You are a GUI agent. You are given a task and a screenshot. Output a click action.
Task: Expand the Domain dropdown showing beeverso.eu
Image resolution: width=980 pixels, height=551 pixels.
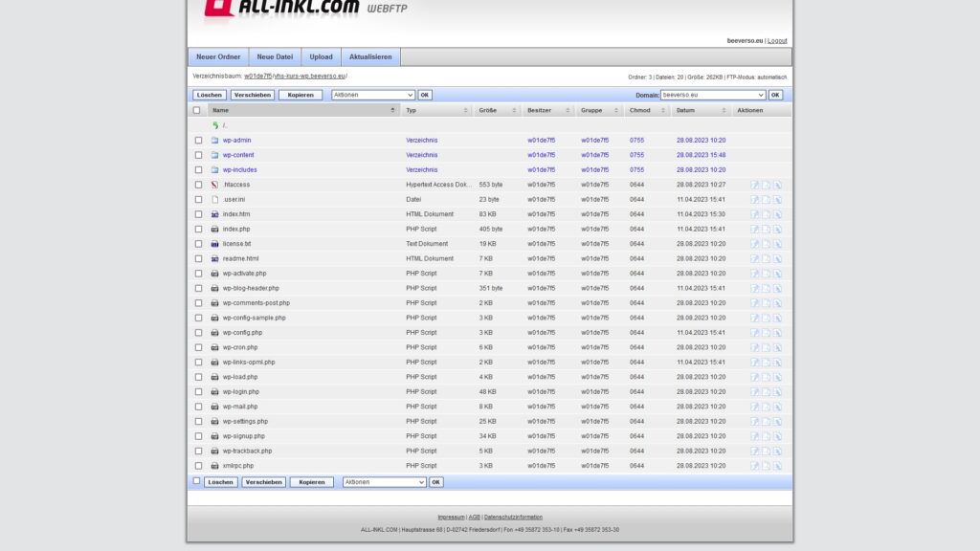713,95
